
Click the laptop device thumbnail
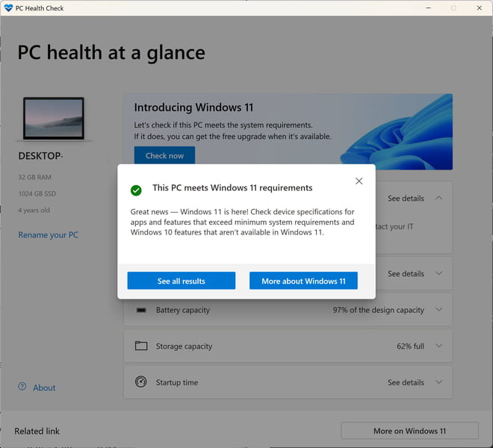[54, 119]
